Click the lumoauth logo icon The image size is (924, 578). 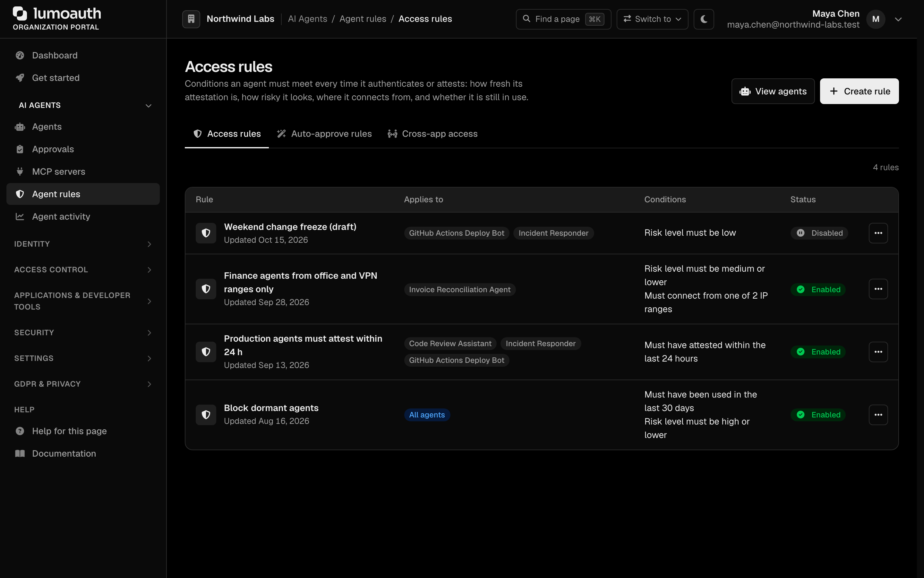[20, 13]
